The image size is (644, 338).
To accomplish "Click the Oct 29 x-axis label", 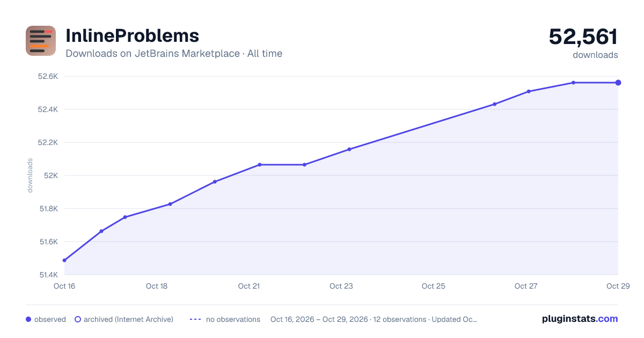I will (x=617, y=286).
